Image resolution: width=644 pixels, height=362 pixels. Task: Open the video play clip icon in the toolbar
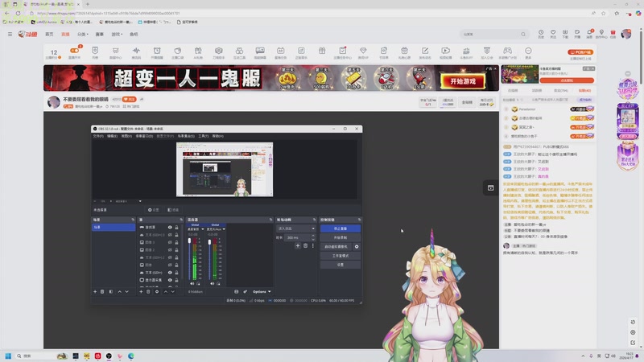click(x=446, y=51)
